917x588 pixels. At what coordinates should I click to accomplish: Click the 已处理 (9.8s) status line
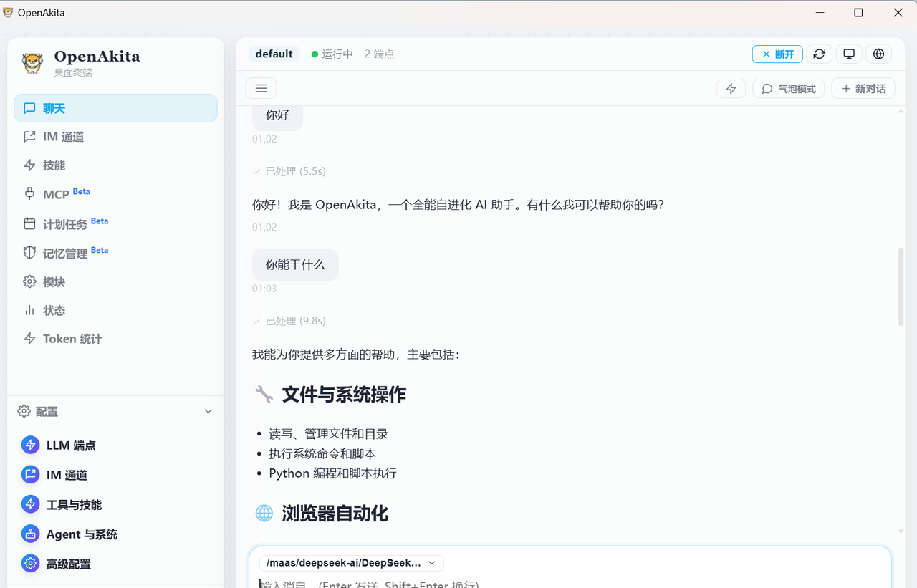coord(289,321)
